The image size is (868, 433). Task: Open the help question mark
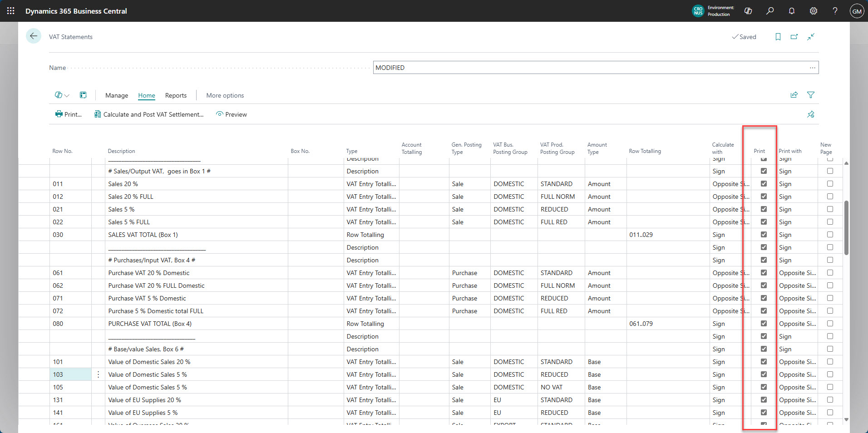click(x=835, y=11)
